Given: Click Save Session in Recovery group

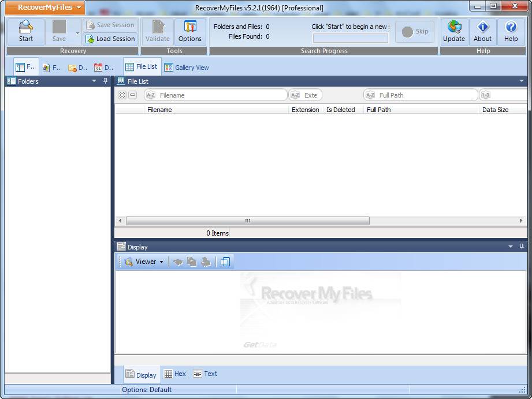Looking at the screenshot, I should click(110, 25).
